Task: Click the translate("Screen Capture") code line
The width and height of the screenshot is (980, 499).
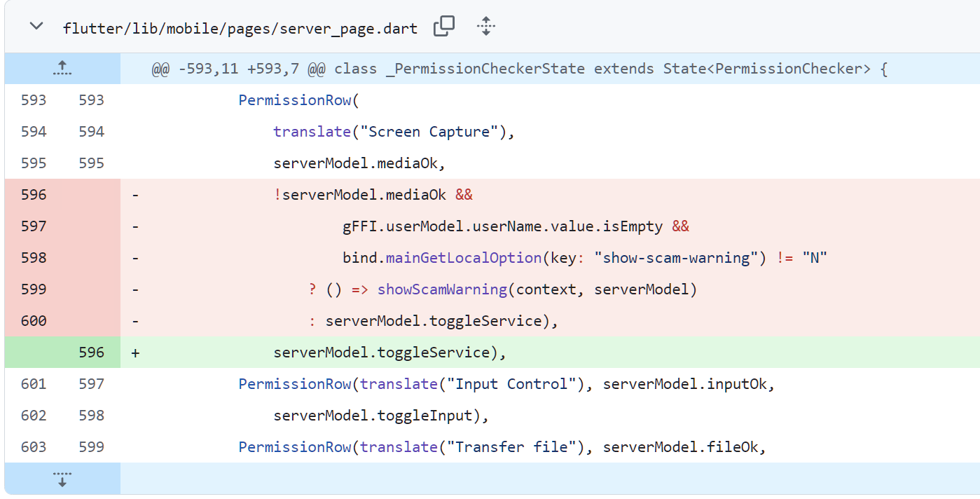Action: (x=394, y=132)
